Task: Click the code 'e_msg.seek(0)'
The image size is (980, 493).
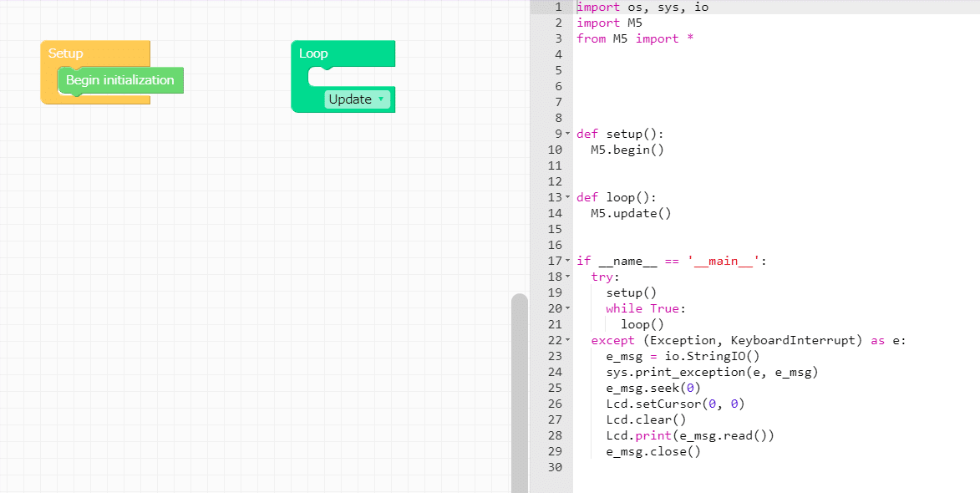Action: (653, 388)
